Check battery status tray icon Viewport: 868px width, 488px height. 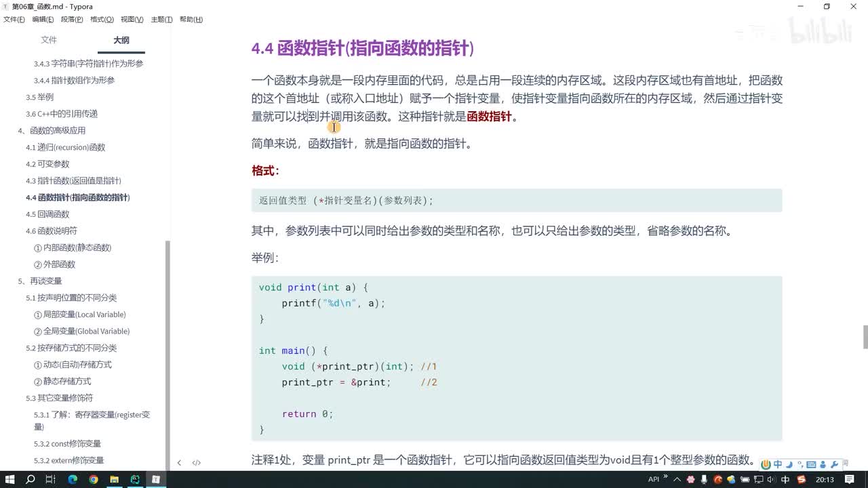click(x=745, y=479)
